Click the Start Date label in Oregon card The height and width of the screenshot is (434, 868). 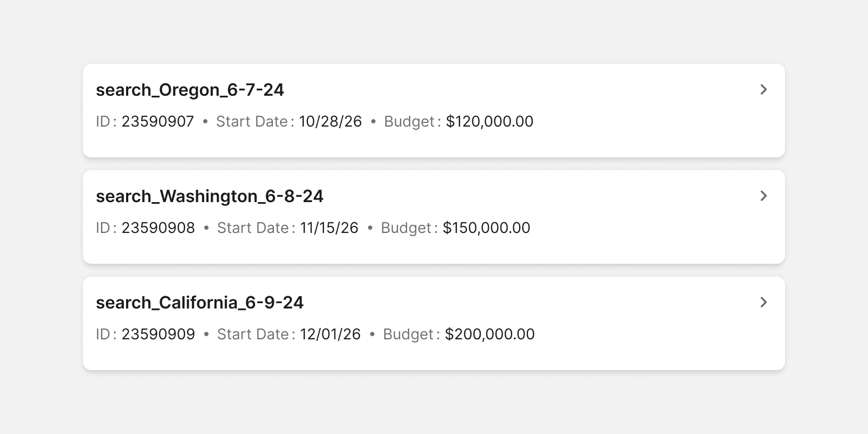[252, 121]
